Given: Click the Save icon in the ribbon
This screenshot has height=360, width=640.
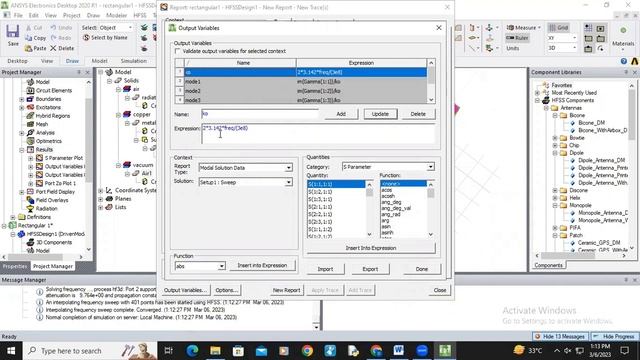Looking at the screenshot, I should [x=13, y=32].
